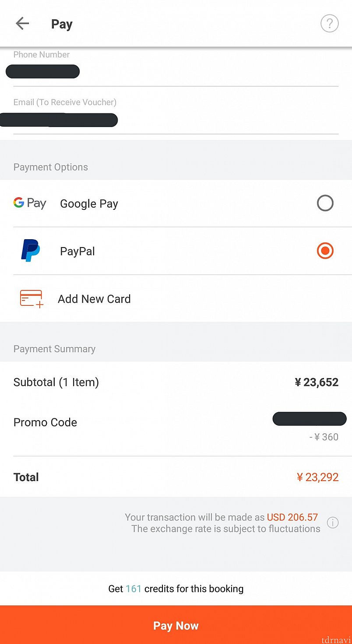
Task: Tap the Total amount ¥23,292
Action: (318, 477)
